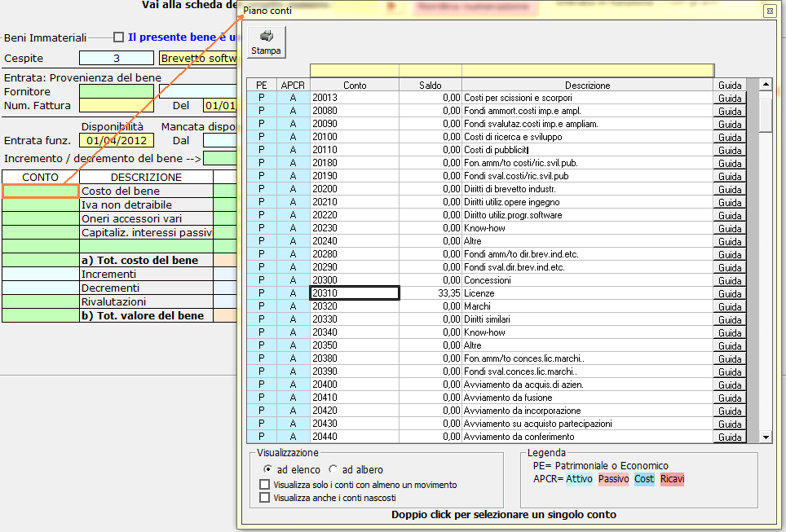Select 'Costi per scissioni e scorpori' description
Image resolution: width=786 pixels, height=532 pixels.
pyautogui.click(x=588, y=98)
